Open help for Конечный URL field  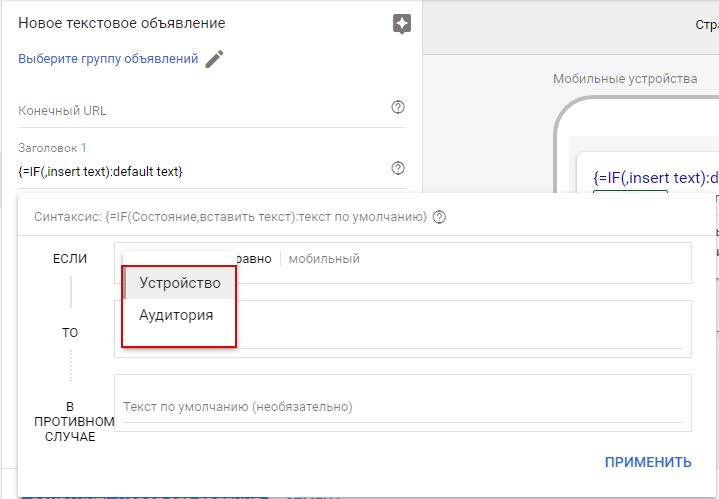[398, 107]
